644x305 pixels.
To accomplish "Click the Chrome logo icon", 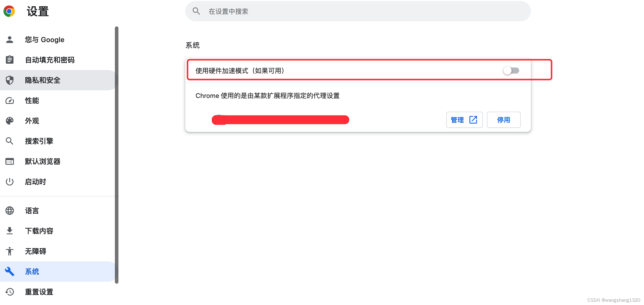I will (x=9, y=11).
